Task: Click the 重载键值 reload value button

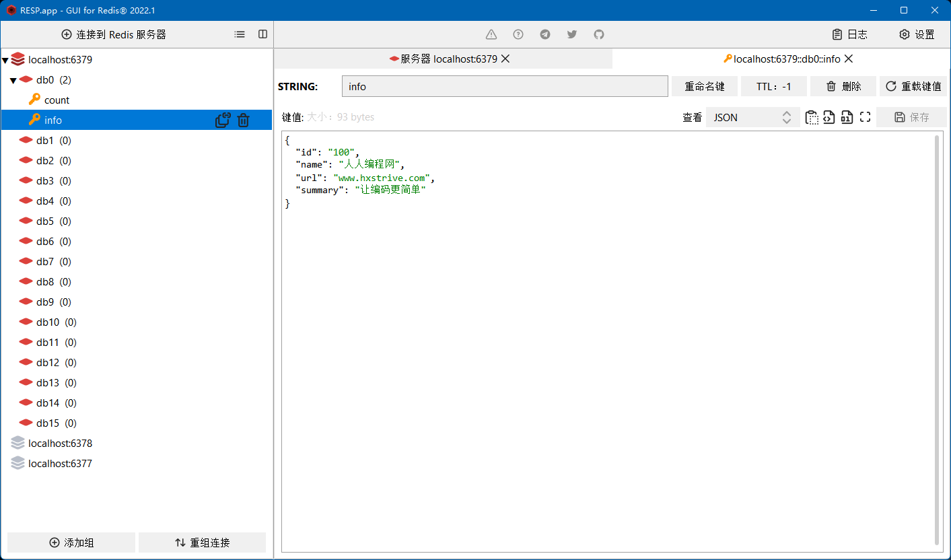Action: 913,86
